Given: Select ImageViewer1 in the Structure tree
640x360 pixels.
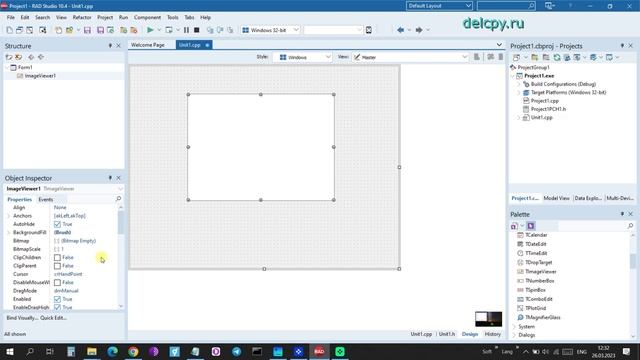Looking at the screenshot, I should (40, 76).
